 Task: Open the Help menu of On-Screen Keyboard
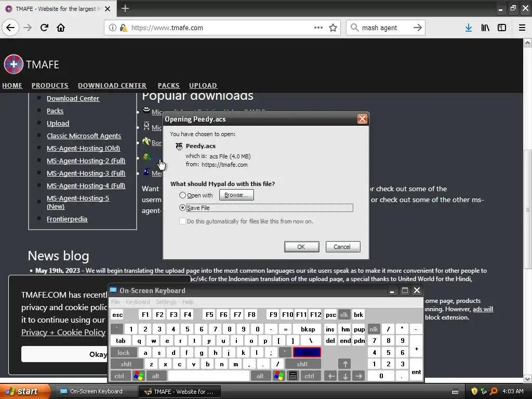tap(188, 302)
